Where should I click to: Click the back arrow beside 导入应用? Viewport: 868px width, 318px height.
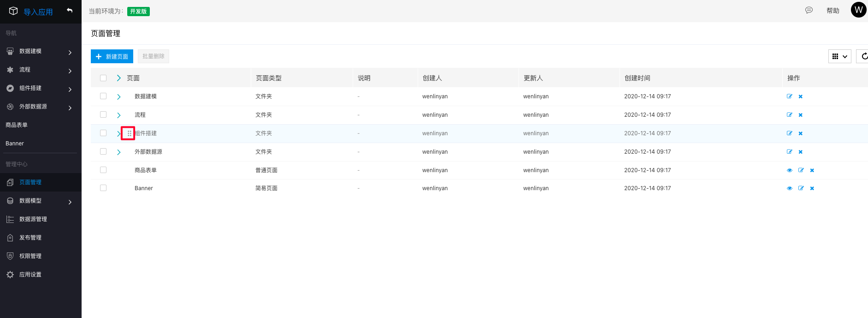point(70,11)
